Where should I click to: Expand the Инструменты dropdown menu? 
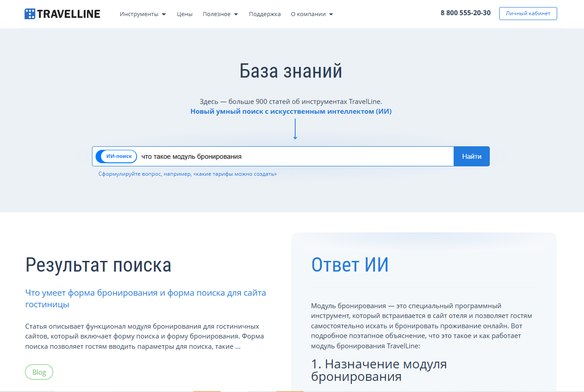point(143,14)
